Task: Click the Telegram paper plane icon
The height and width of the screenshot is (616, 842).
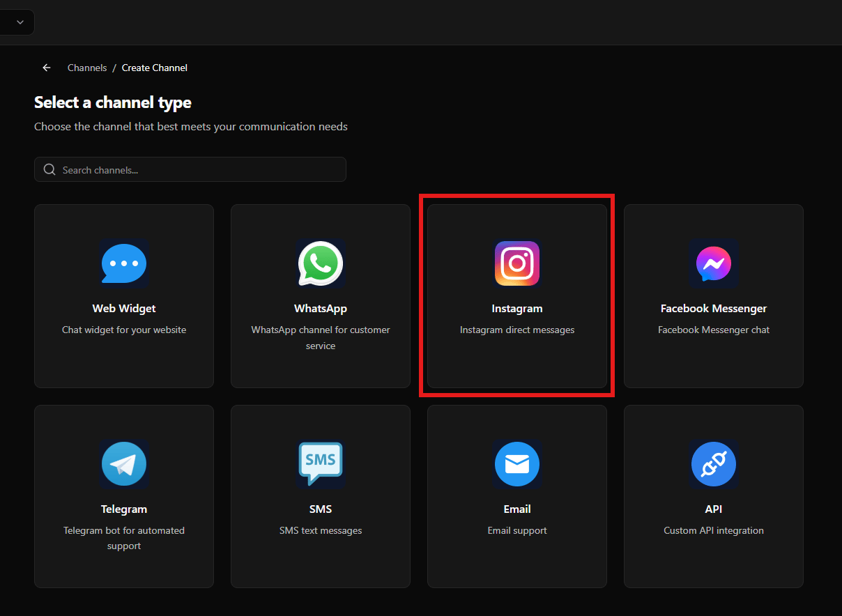Action: 124,464
